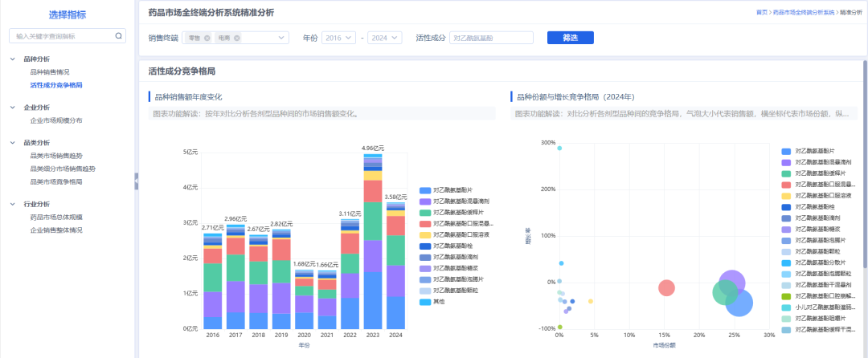Image resolution: width=868 pixels, height=358 pixels.
Task: Toggle 对乙酰氨基酚缓释片 legend in the bar chart
Action: point(453,213)
